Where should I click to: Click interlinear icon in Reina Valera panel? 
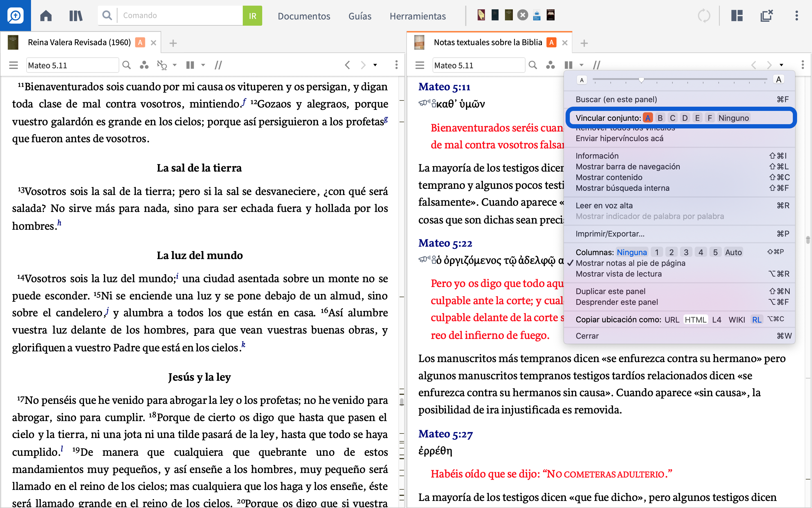pyautogui.click(x=162, y=65)
